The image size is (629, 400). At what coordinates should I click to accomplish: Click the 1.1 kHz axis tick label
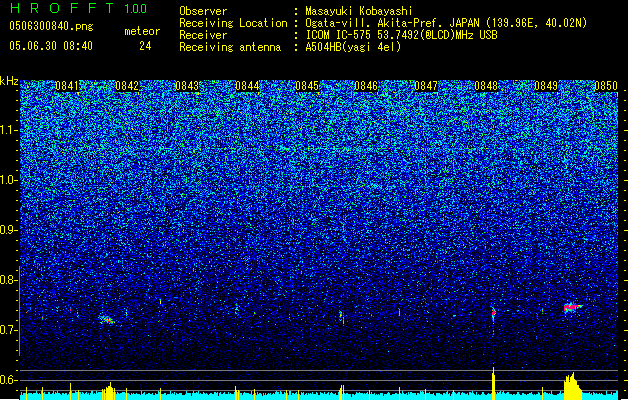coord(9,130)
